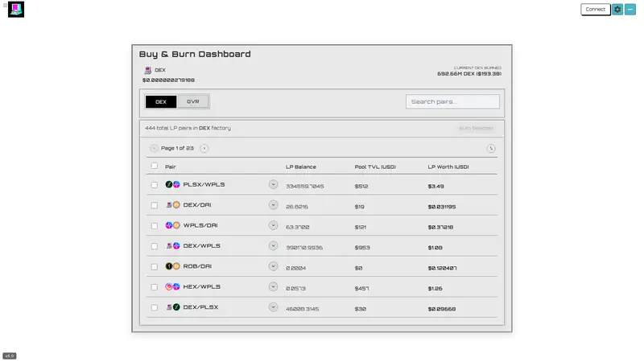The image size is (644, 362).
Task: Click the DEX/WPLS token pair icons
Action: tap(172, 246)
